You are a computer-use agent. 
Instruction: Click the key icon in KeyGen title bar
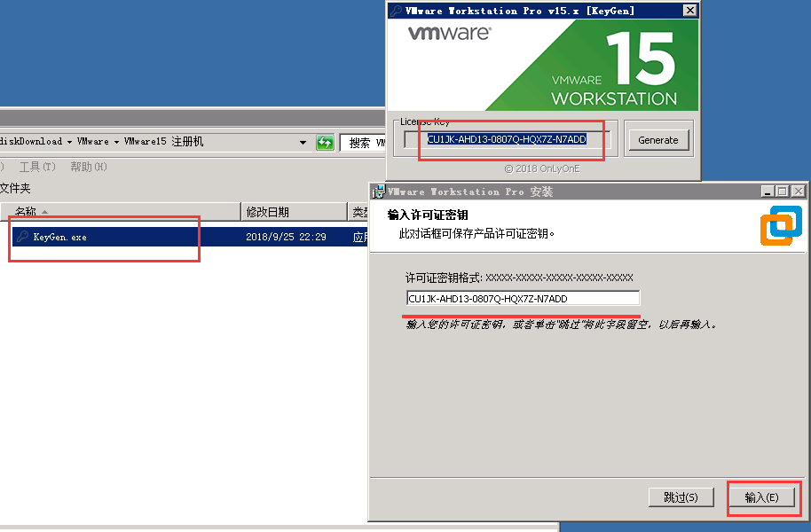tap(397, 11)
